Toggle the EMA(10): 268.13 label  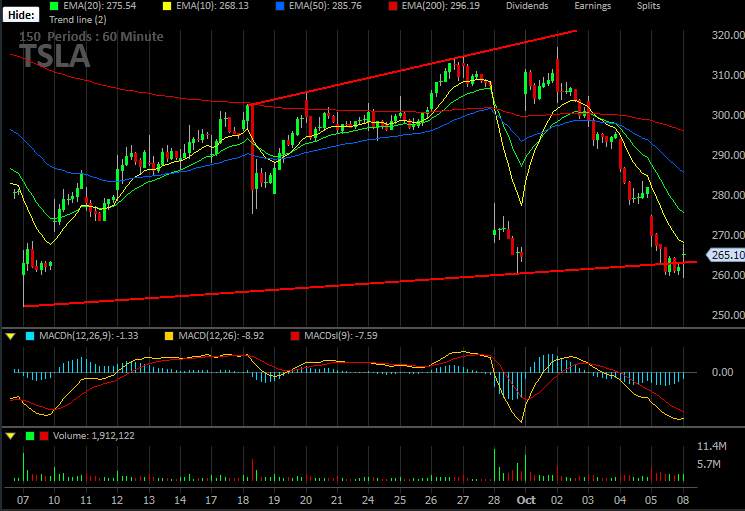[212, 6]
